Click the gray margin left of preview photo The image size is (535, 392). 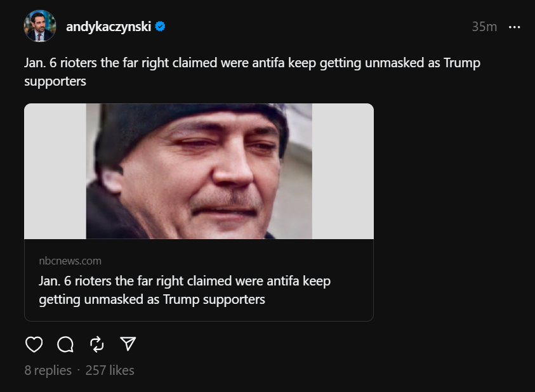point(55,171)
